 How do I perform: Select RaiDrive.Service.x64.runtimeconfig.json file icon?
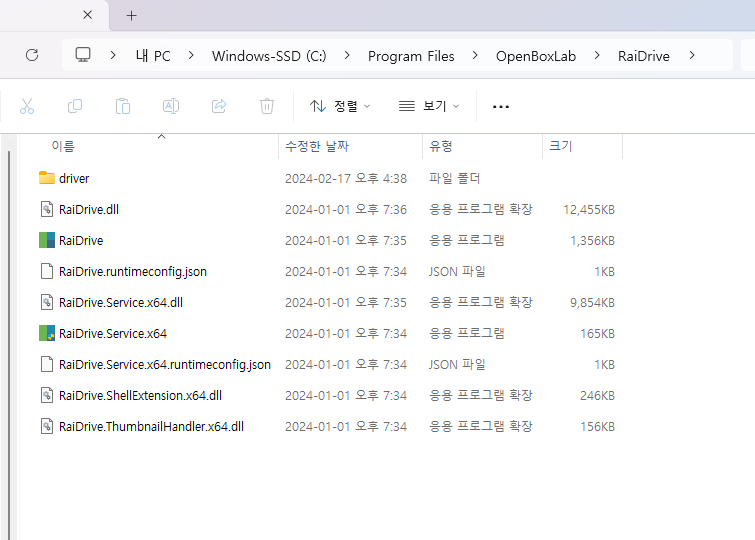click(47, 364)
